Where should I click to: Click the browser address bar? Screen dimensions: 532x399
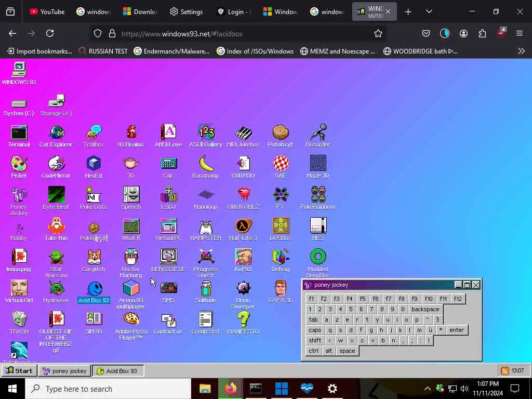(x=237, y=34)
